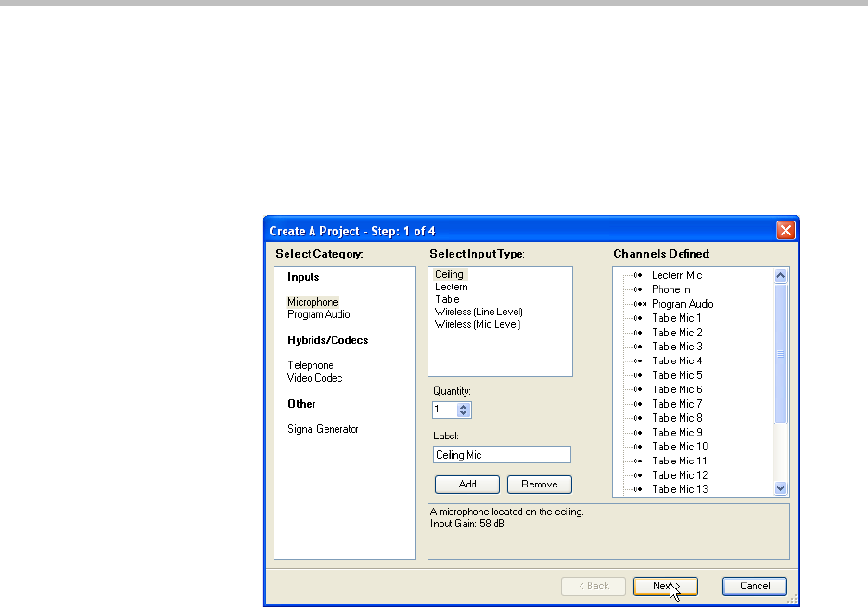Click the Table Mic 5 icon
The image size is (868, 607).
(x=639, y=375)
